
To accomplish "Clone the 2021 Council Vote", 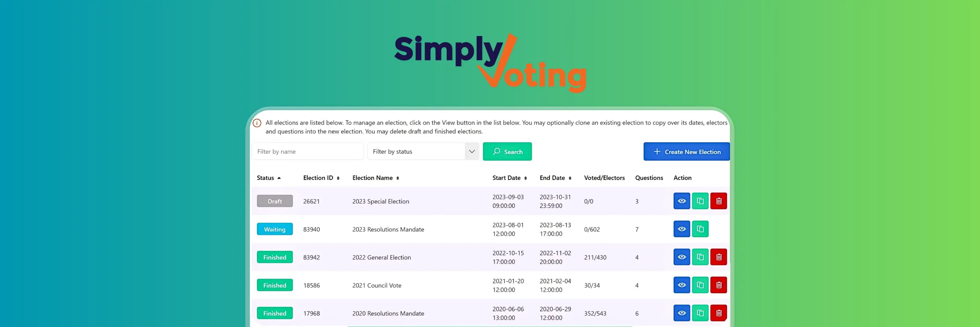I will (700, 285).
